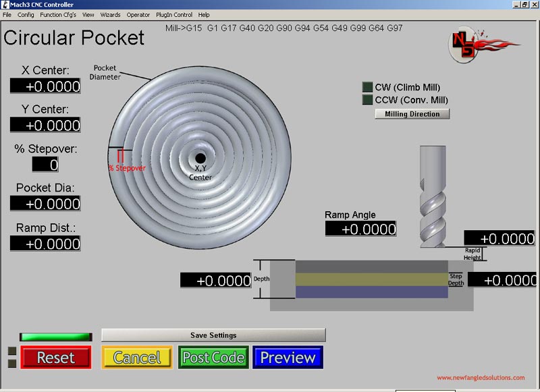Image resolution: width=540 pixels, height=392 pixels.
Task: Restore down the Mach3 window
Action: point(524,5)
